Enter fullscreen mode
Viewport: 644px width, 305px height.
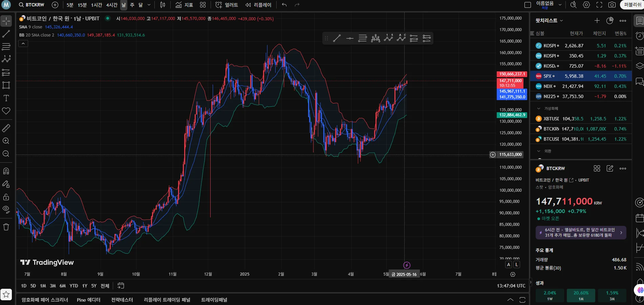(599, 5)
